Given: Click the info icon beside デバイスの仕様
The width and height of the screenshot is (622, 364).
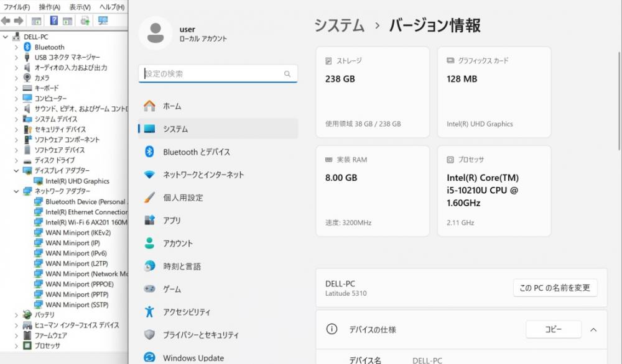Looking at the screenshot, I should (x=332, y=329).
